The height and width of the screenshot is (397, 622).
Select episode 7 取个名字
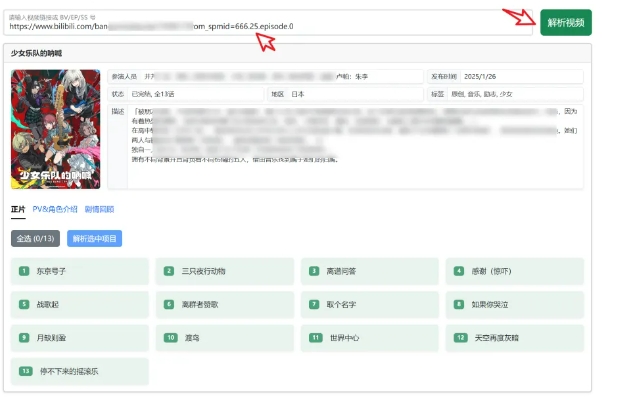370,305
